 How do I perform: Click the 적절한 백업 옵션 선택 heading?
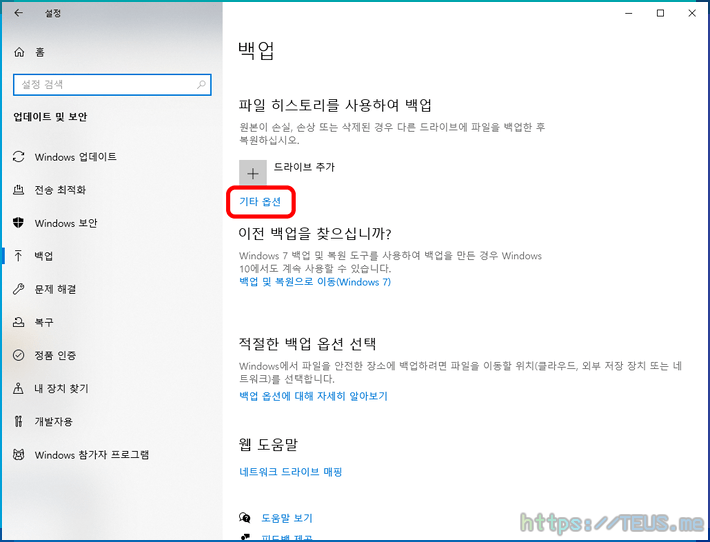click(x=307, y=344)
